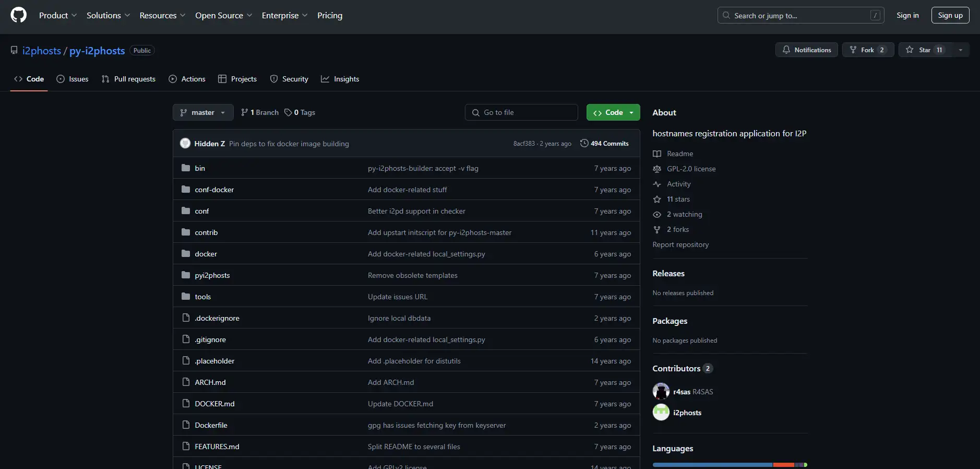Click Report repository link
980x469 pixels.
pos(680,244)
